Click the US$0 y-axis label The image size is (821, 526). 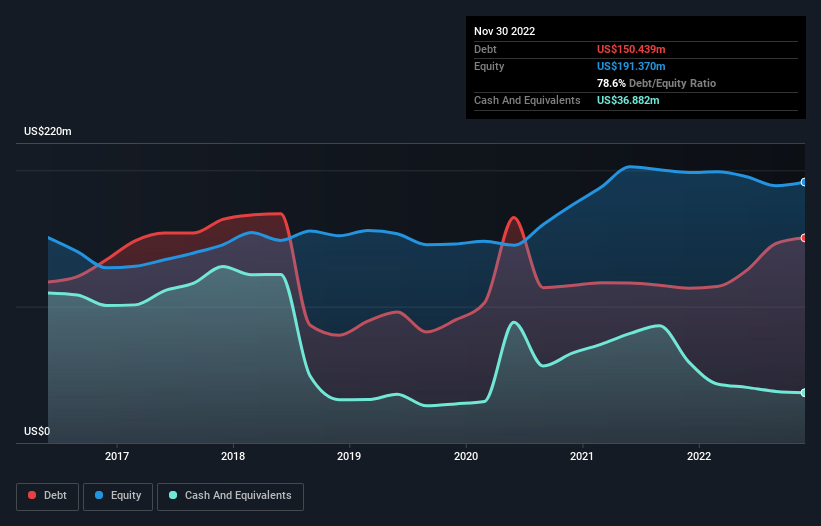point(37,431)
